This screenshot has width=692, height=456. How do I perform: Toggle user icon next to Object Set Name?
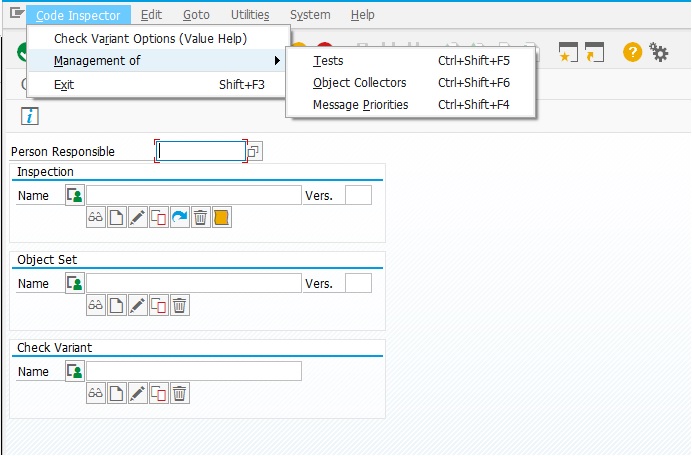tap(75, 283)
